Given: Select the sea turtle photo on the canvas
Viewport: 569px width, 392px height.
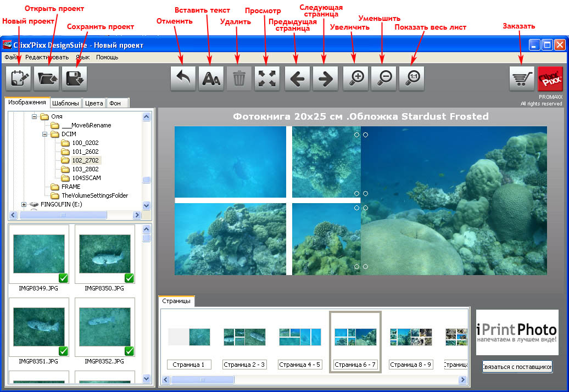Looking at the screenshot, I should (231, 162).
